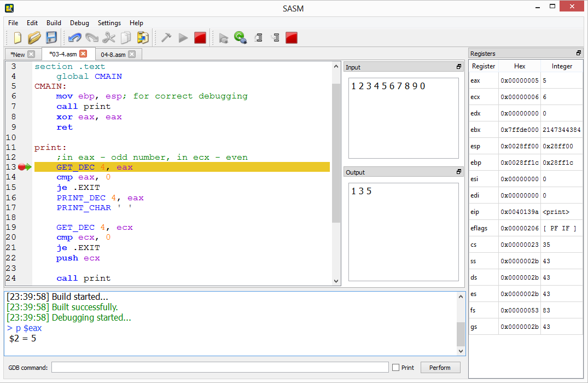The height and width of the screenshot is (383, 588).
Task: Open the Settings menu
Action: point(109,23)
